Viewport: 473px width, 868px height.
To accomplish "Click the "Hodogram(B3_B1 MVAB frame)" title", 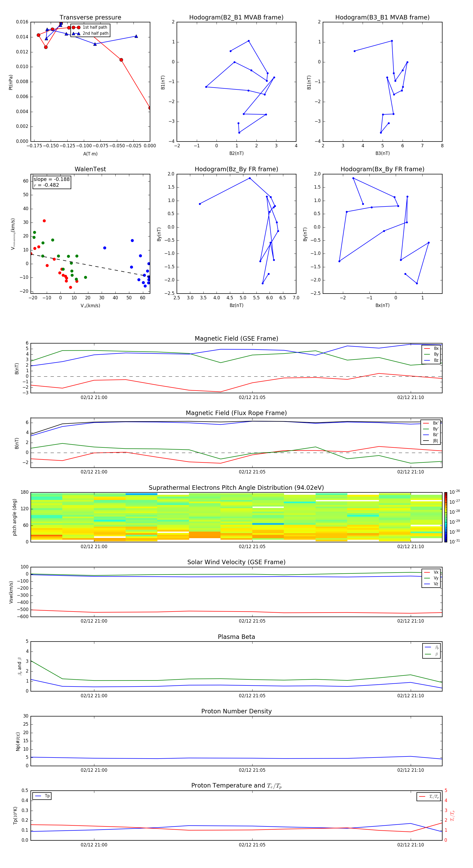I will (382, 18).
